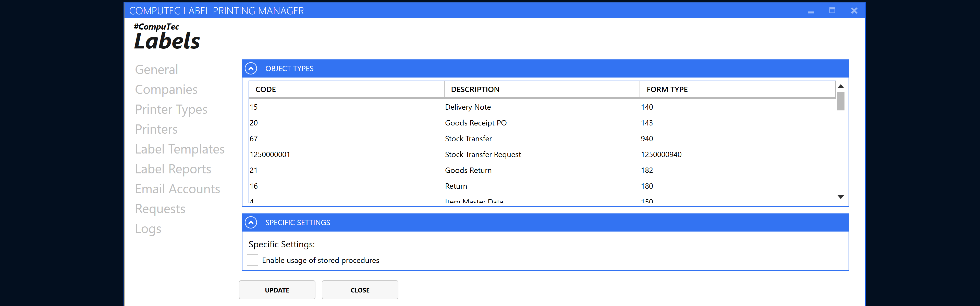Select the Goods Receipt PO description
The width and height of the screenshot is (980, 306).
476,123
